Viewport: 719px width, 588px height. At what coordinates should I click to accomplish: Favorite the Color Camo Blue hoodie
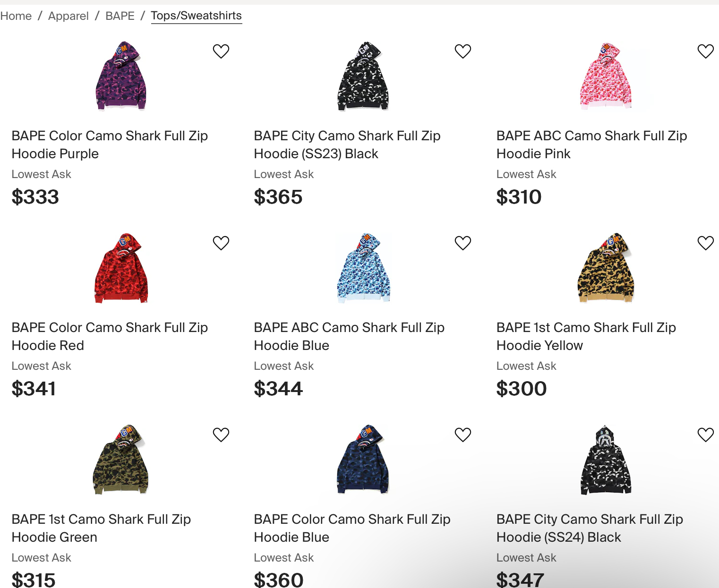463,435
